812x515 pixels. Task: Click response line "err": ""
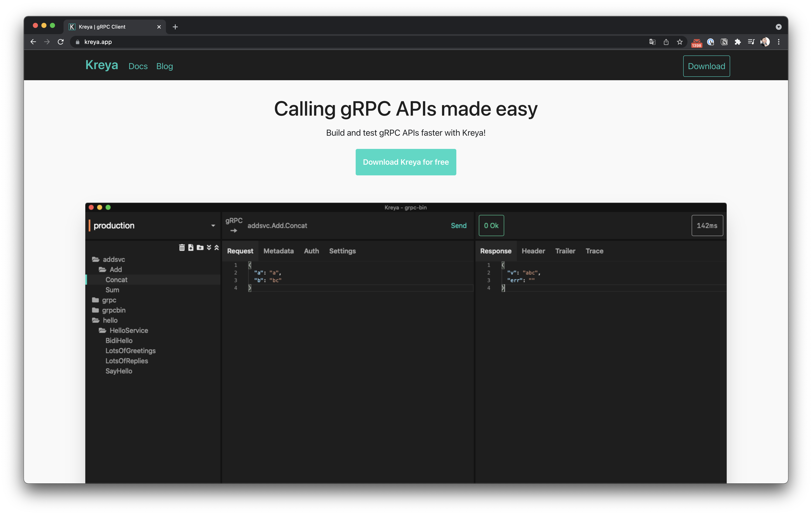521,280
